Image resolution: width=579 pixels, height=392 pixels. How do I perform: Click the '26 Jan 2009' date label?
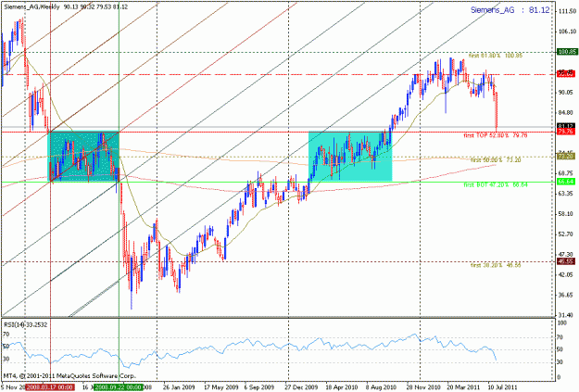click(x=179, y=387)
